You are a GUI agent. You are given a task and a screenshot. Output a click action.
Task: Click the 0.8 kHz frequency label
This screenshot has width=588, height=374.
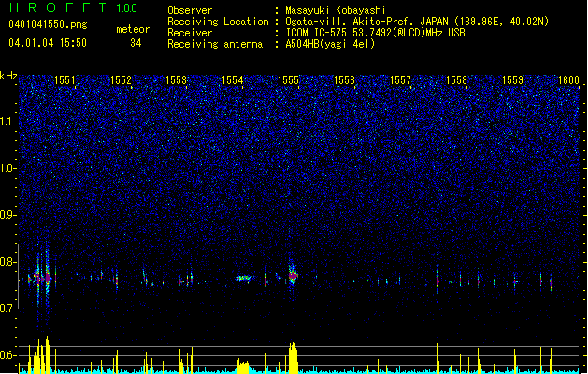tap(8, 262)
